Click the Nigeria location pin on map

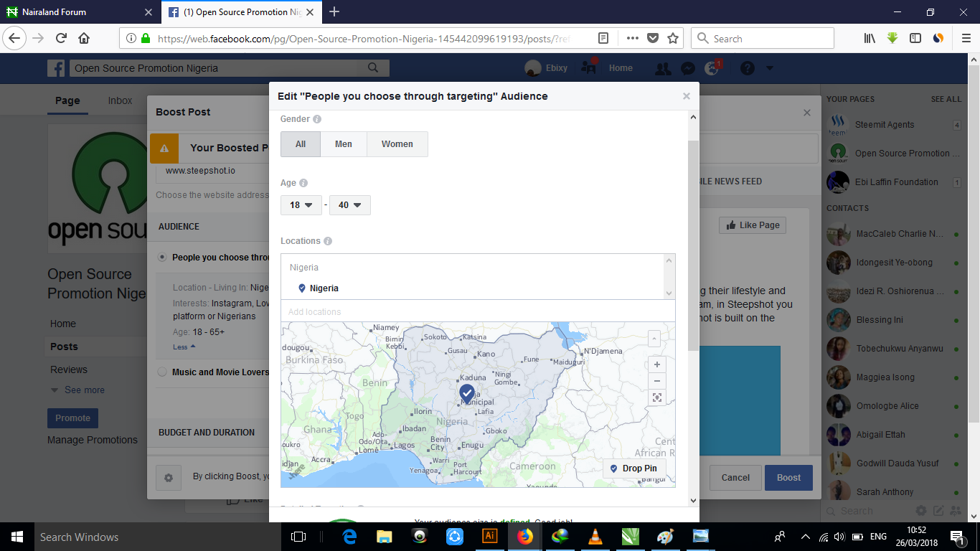(467, 393)
